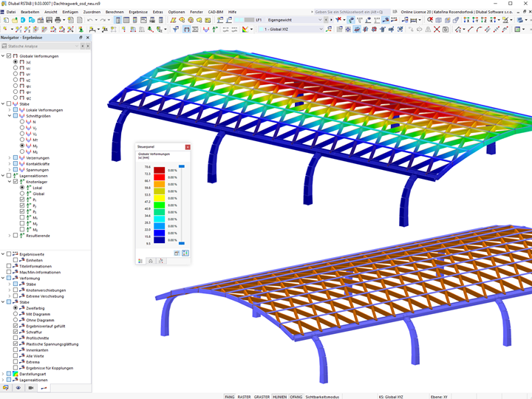Toggle the show deformation icon in second toolbar
532x399 pixels.
tap(186, 29)
